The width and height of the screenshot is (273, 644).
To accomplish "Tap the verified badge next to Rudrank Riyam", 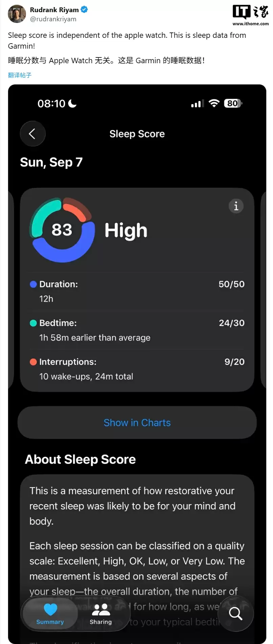I will [84, 10].
